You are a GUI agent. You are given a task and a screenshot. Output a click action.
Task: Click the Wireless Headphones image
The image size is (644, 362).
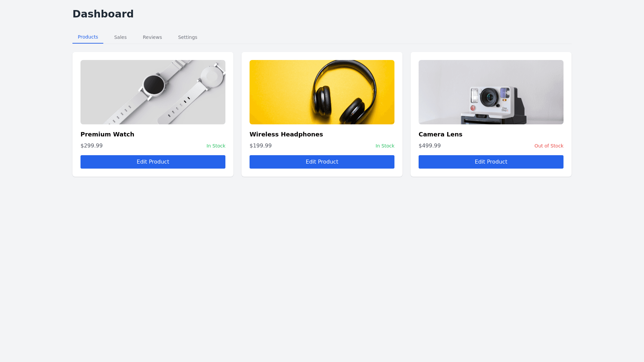[x=322, y=92]
